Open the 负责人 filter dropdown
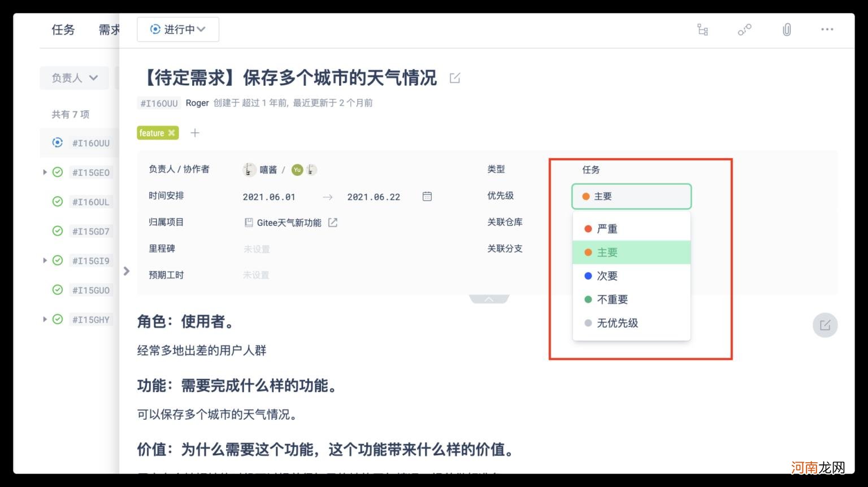Screen dimensions: 868x487 tap(75, 78)
